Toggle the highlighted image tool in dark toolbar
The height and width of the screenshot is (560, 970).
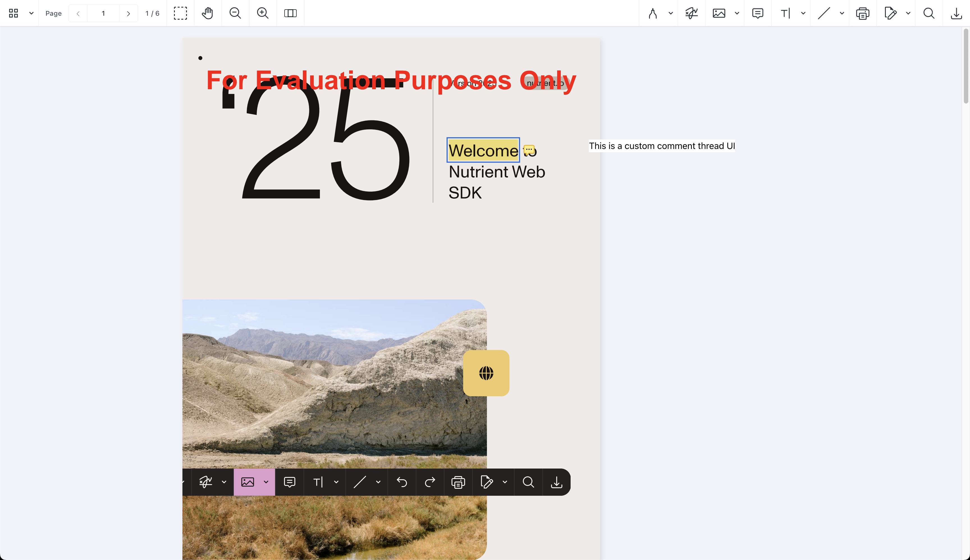click(247, 482)
